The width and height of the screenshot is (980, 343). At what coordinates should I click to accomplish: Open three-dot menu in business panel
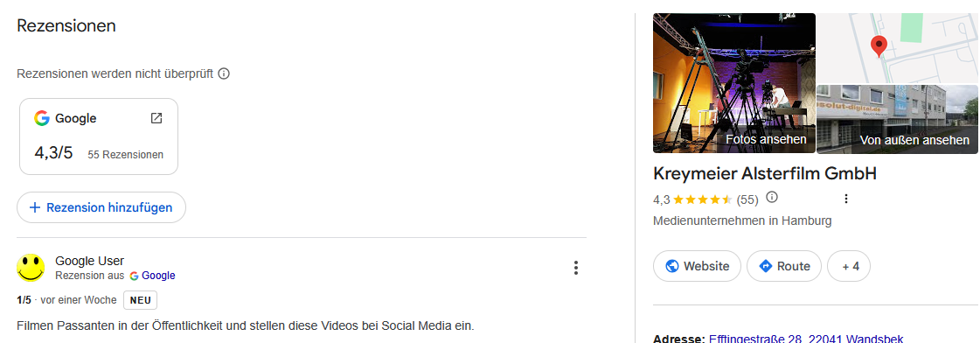[x=846, y=199]
